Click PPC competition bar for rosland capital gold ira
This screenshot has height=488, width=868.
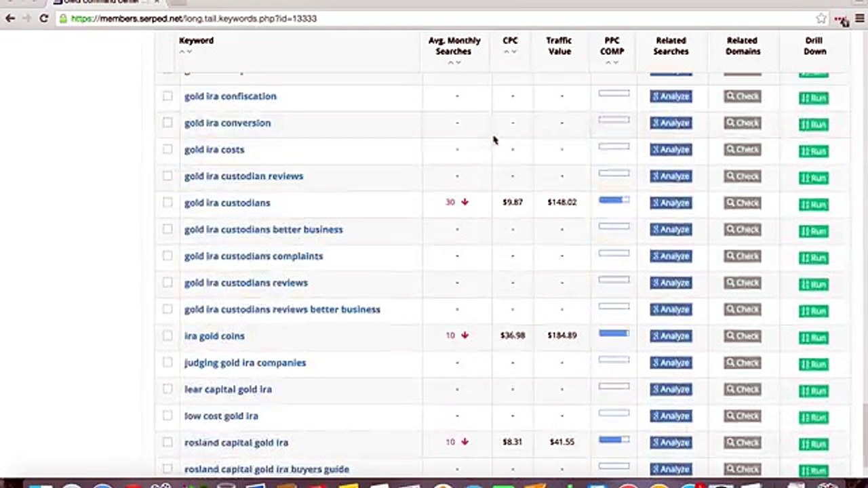614,440
